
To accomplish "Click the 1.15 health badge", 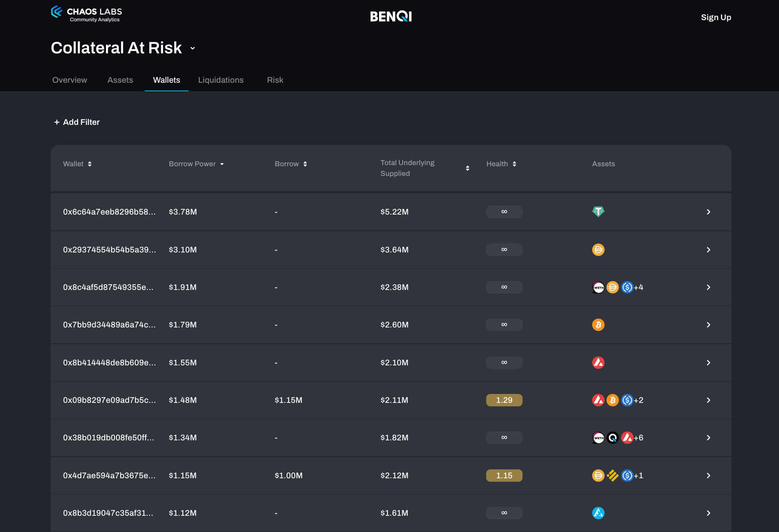I will pos(504,476).
